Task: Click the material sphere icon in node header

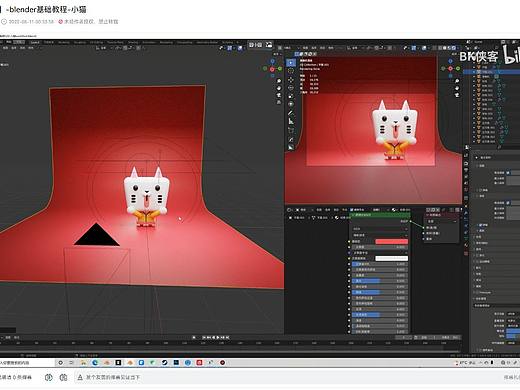Action: (394, 210)
